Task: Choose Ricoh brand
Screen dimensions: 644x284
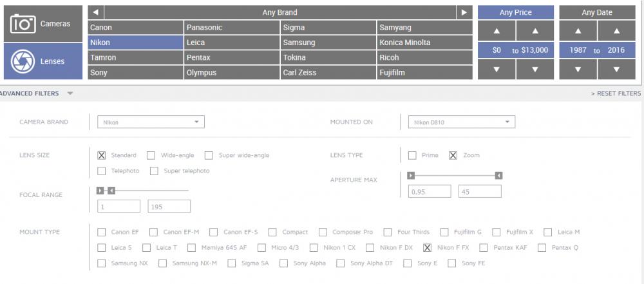Action: [x=424, y=57]
